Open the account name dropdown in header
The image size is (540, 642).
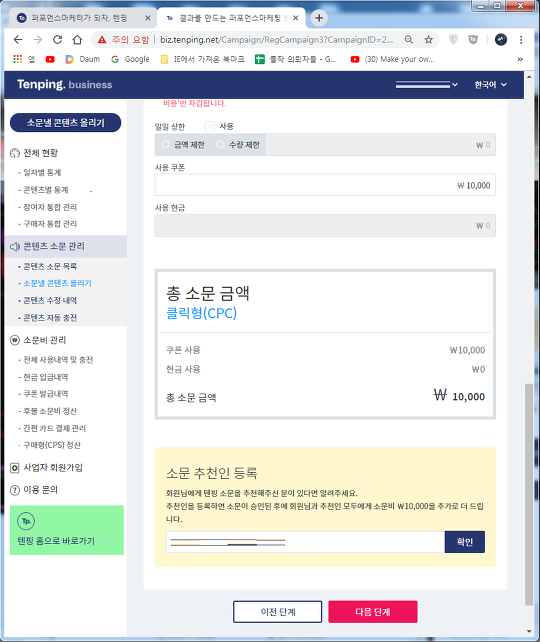pyautogui.click(x=426, y=85)
